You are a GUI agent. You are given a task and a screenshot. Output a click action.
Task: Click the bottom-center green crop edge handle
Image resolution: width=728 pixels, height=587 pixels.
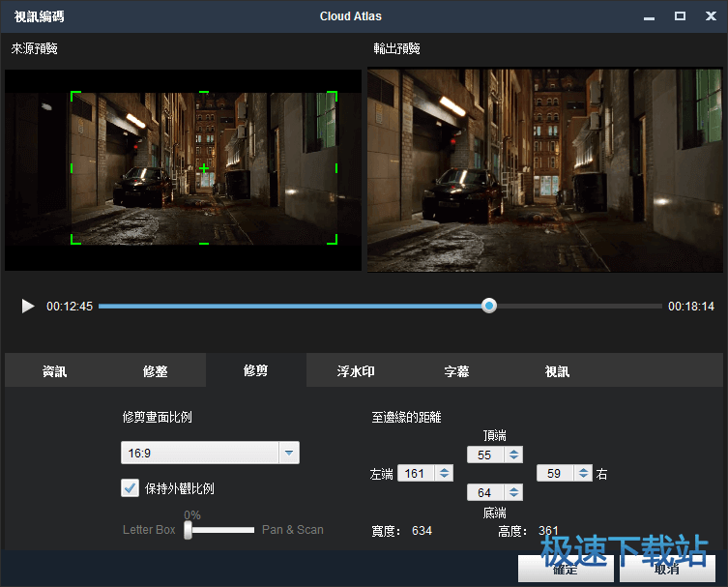coord(204,244)
